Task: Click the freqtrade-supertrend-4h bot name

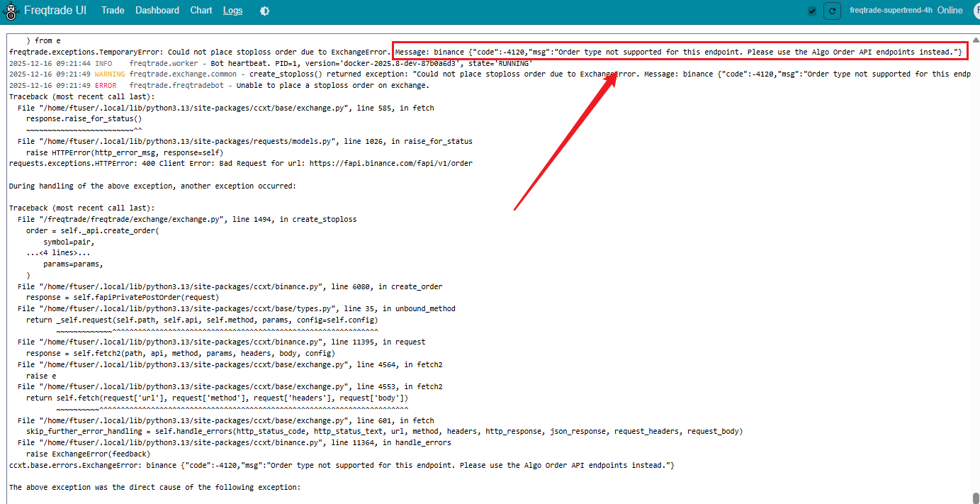Action: [891, 11]
